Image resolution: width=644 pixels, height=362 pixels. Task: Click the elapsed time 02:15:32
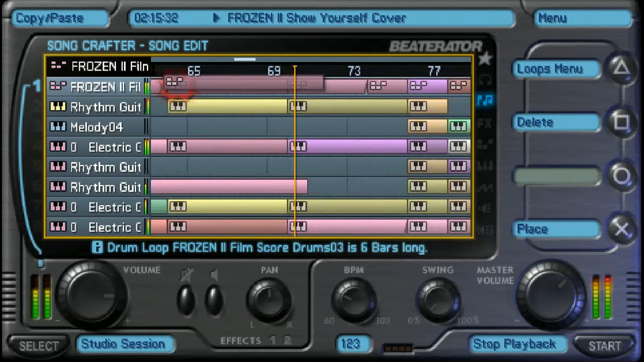(x=156, y=18)
